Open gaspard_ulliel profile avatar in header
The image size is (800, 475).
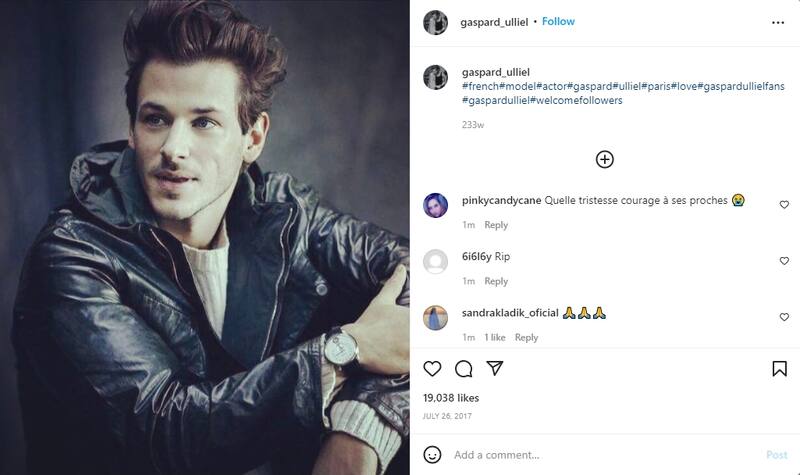(x=435, y=22)
